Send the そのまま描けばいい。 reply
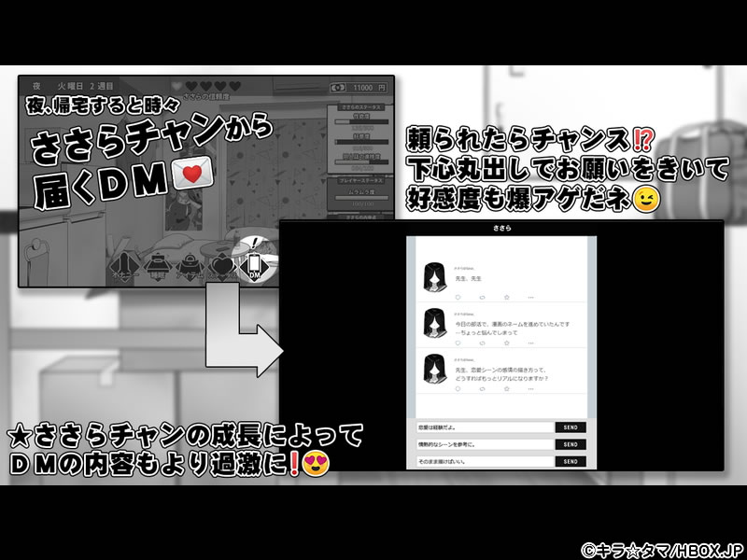747x560 pixels. pos(571,461)
